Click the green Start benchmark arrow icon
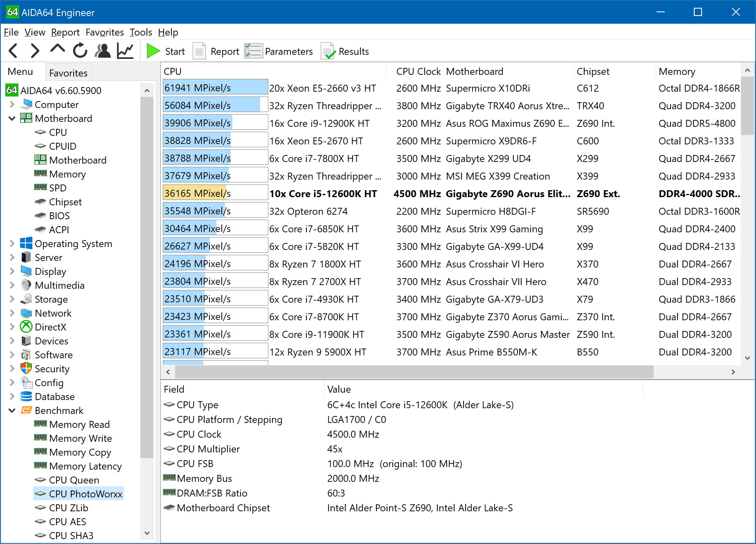The image size is (756, 544). pos(153,51)
